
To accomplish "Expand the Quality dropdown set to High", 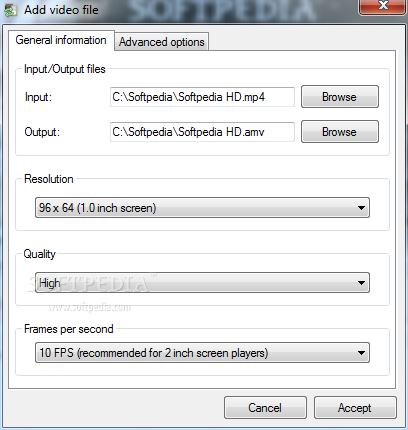I will coord(202,283).
